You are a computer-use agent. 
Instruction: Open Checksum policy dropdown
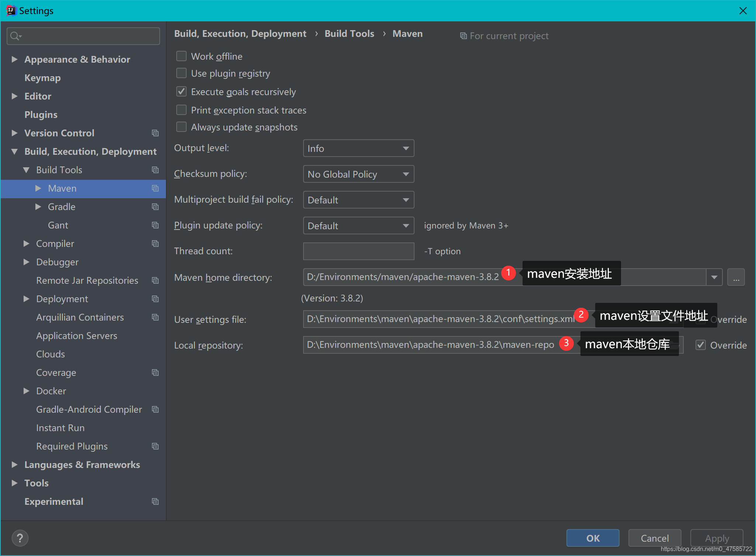click(358, 174)
